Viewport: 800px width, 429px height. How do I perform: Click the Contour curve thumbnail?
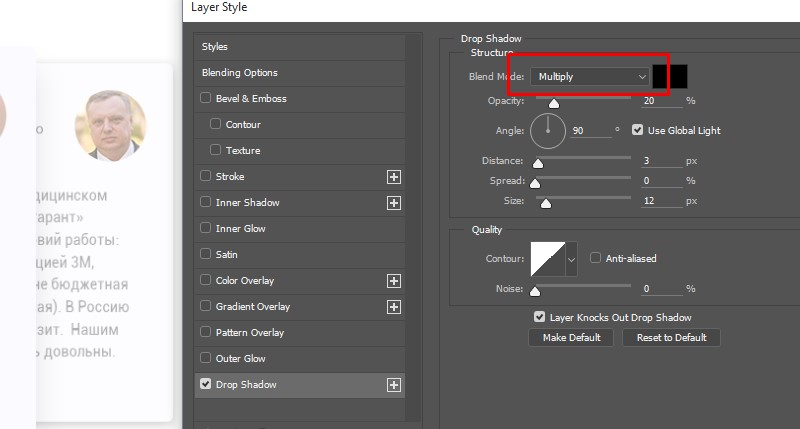(548, 259)
